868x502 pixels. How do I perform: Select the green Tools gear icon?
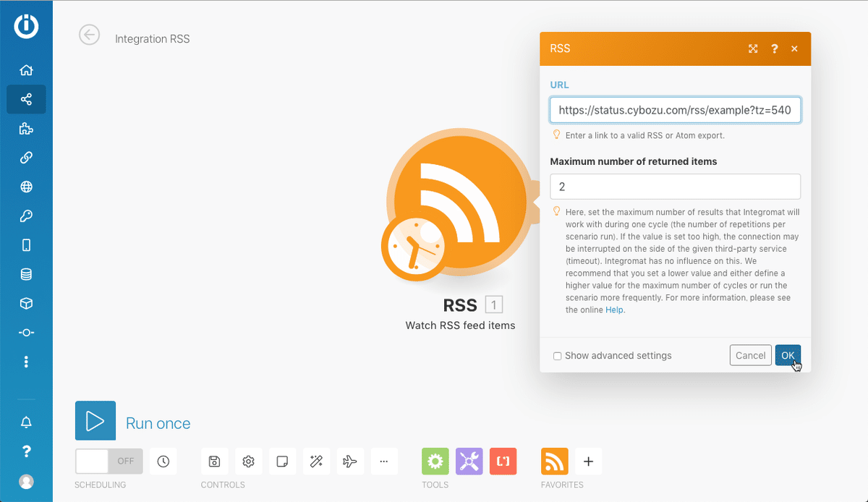pos(435,461)
